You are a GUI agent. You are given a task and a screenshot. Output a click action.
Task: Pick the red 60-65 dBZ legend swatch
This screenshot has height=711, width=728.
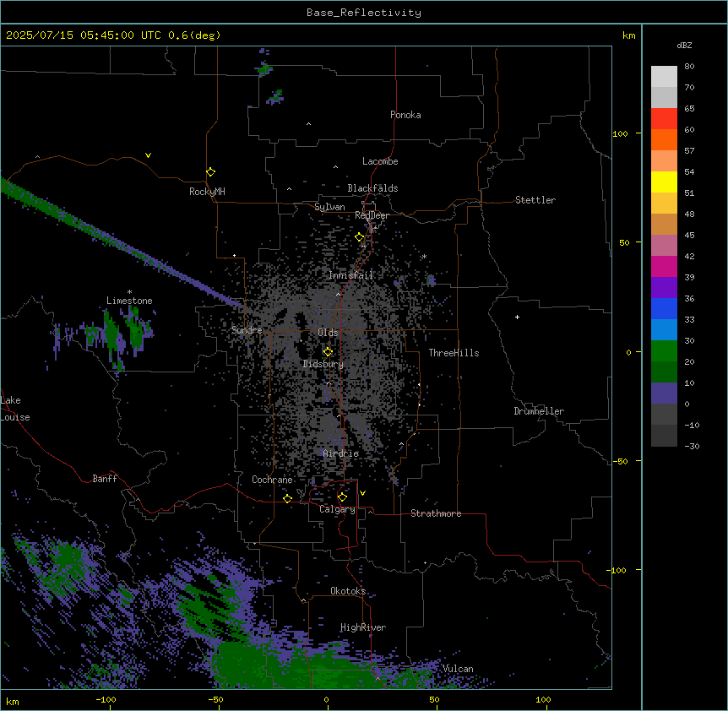coord(664,118)
